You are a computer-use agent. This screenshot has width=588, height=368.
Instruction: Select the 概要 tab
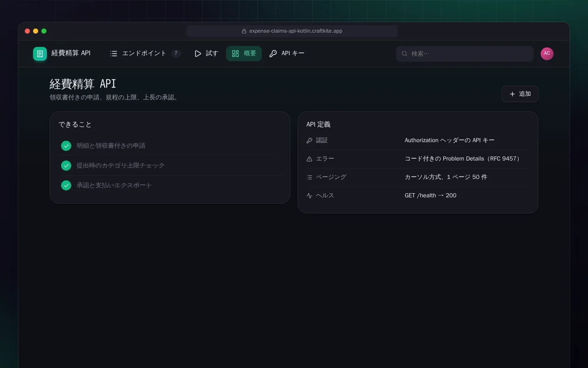click(x=244, y=54)
